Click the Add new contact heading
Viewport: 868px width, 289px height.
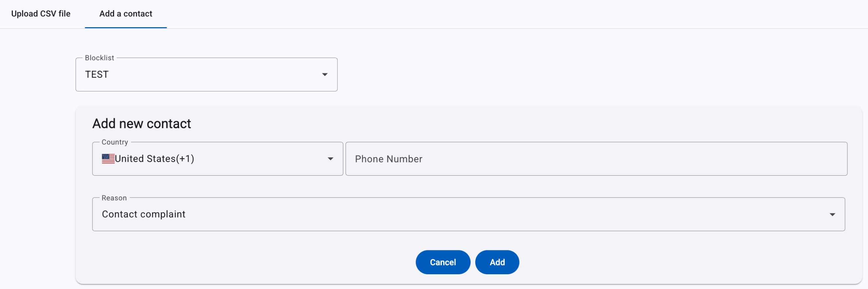pos(142,124)
